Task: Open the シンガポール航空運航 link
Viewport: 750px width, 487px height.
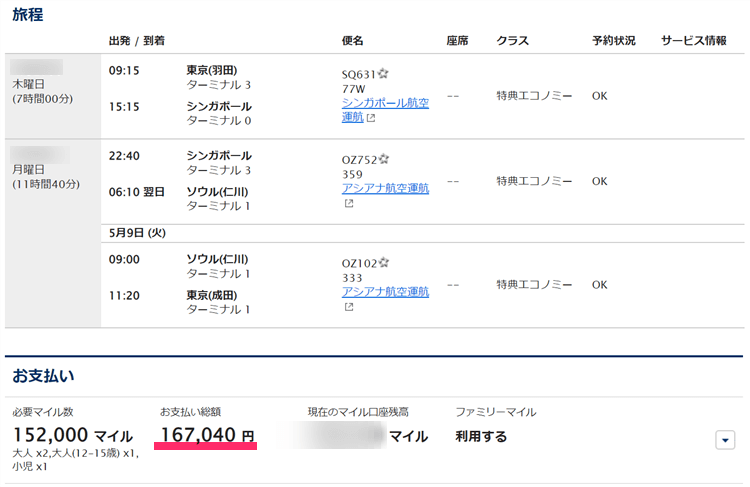Action: click(x=385, y=110)
